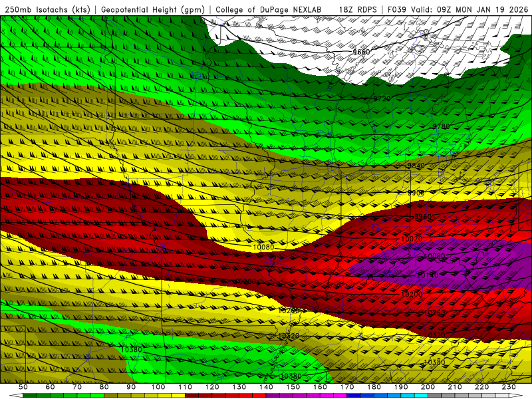Viewport: 532px width, 399px height.
Task: Click the 'F039' forecast hour text
Action: pyautogui.click(x=396, y=9)
